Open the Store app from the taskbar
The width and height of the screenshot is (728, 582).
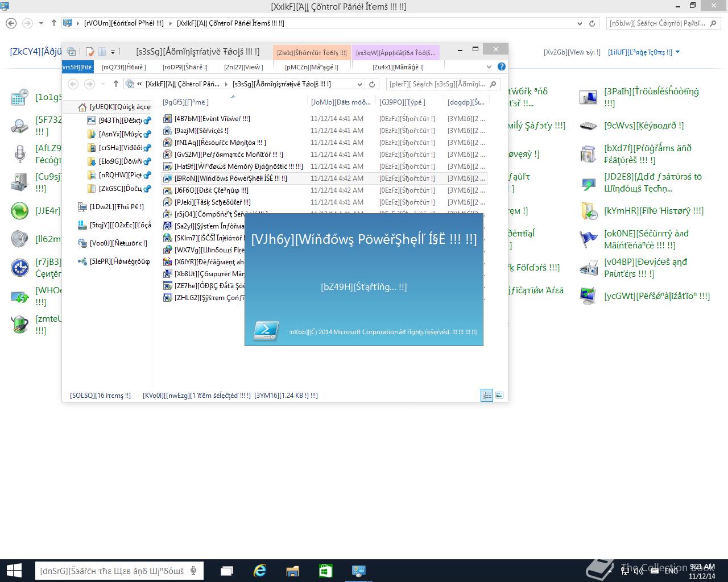click(325, 571)
